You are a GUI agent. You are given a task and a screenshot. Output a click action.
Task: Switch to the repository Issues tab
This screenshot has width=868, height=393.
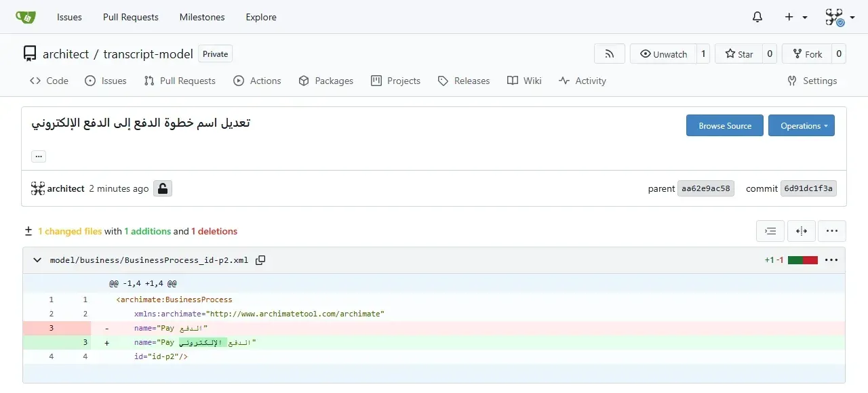click(106, 81)
